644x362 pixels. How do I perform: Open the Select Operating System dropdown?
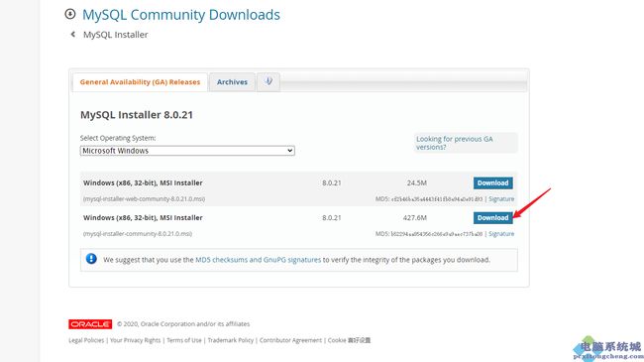point(187,151)
